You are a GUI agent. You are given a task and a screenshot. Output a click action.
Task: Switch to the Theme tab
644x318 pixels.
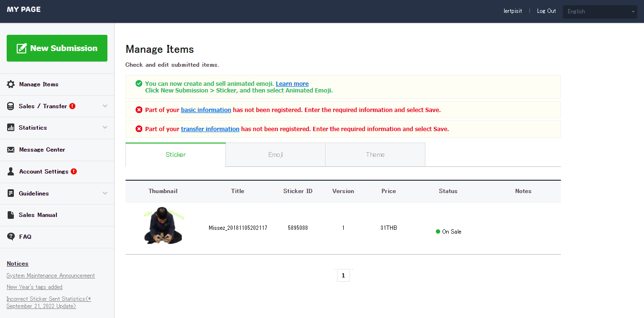pyautogui.click(x=375, y=154)
